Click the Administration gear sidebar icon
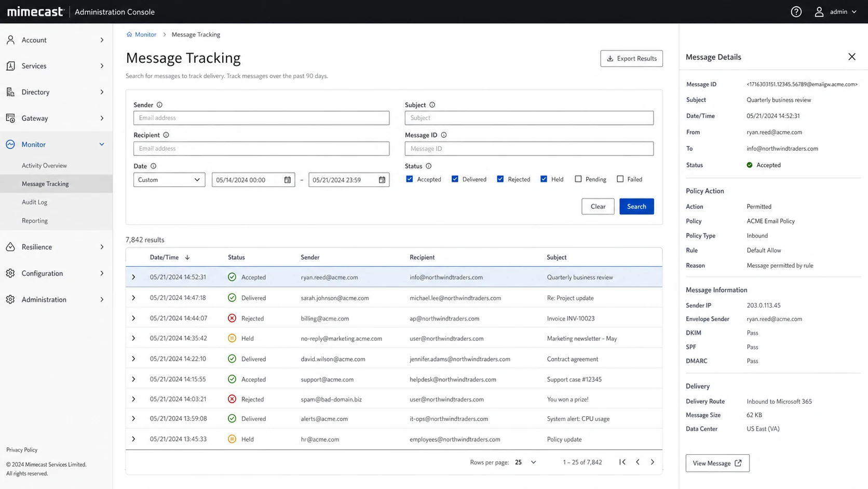The image size is (868, 489). coord(10,299)
